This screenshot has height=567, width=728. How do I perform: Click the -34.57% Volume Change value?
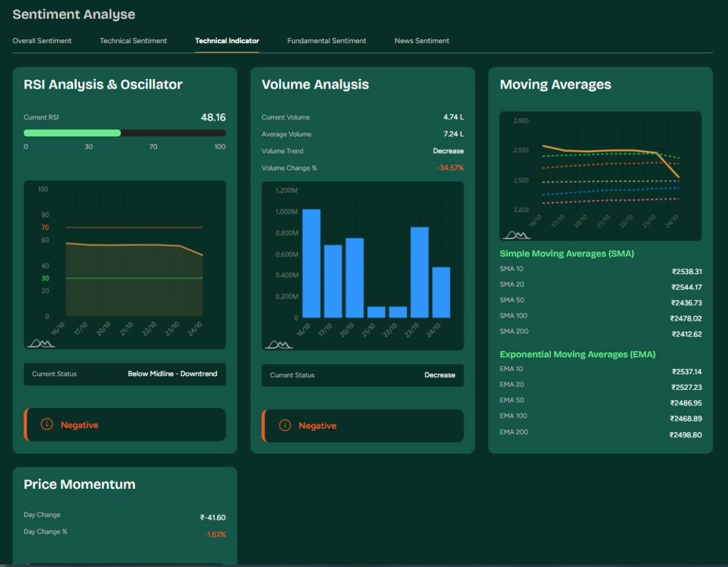pos(450,168)
